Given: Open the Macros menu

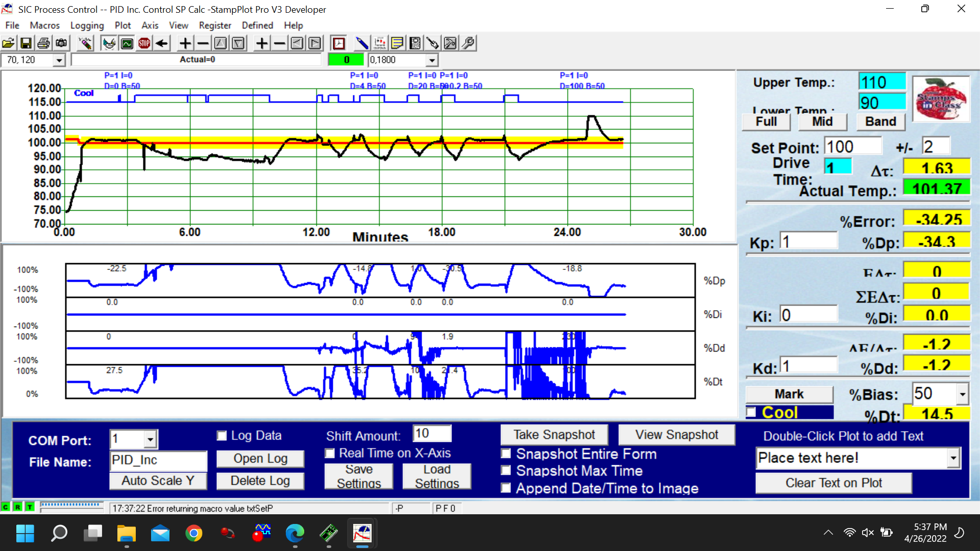Looking at the screenshot, I should 45,26.
